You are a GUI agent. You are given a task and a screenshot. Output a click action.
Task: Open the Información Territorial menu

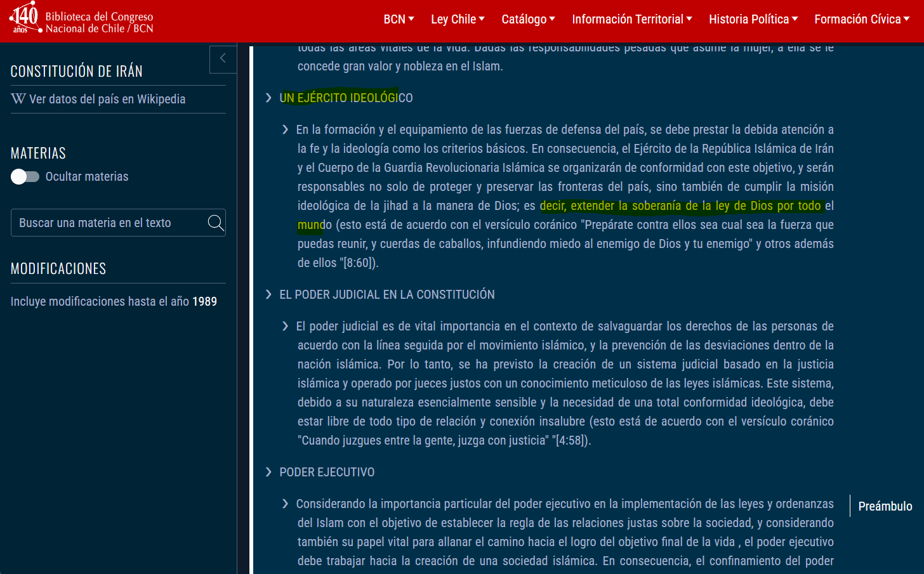632,19
